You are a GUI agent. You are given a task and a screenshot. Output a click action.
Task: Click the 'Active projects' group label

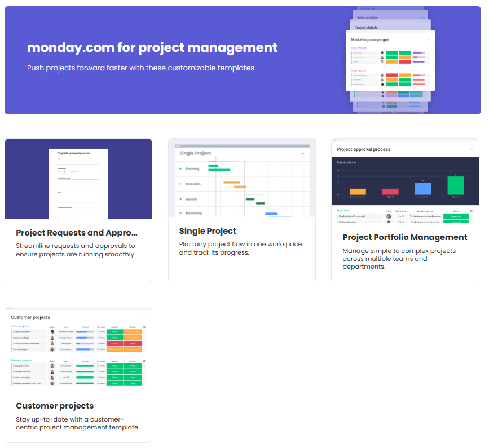(20, 326)
